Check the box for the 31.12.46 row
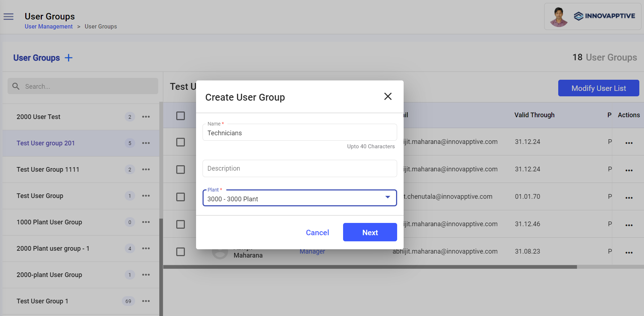The width and height of the screenshot is (644, 316). pyautogui.click(x=181, y=224)
